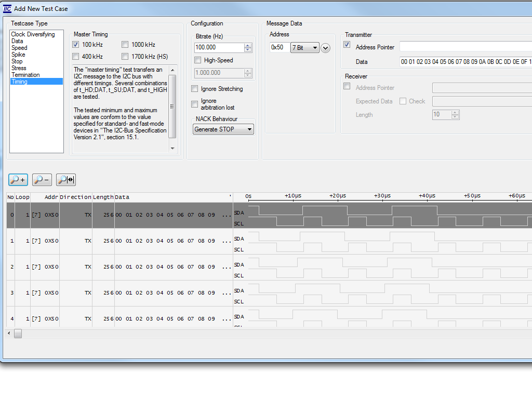Uncheck the 100 kHz master timing checkbox
The height and width of the screenshot is (399, 532).
coord(76,45)
